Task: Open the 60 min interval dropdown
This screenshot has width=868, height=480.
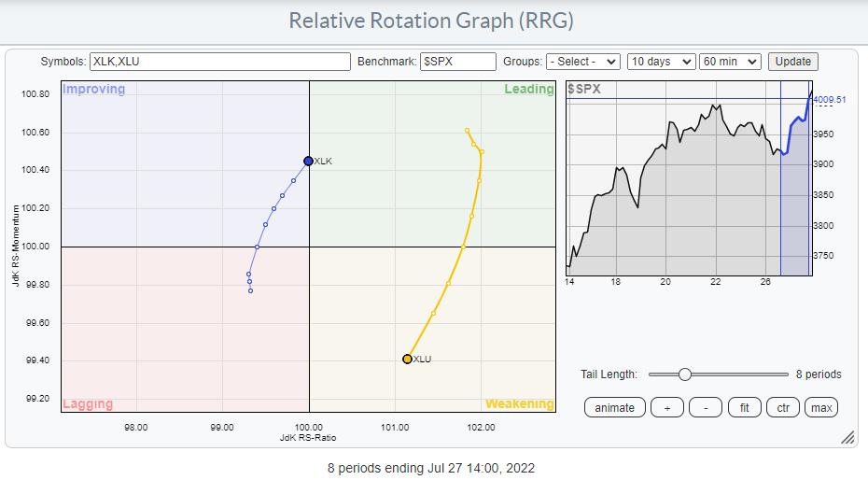Action: (x=731, y=62)
